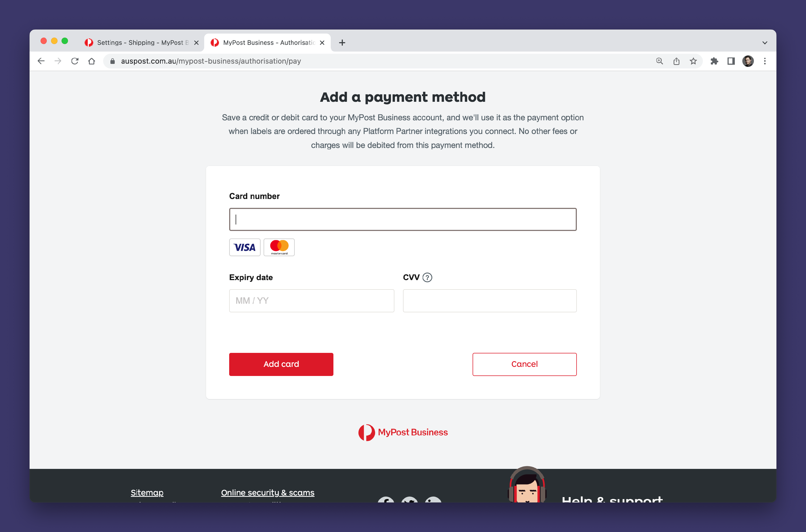Click the CVV help question mark icon
Screen dimensions: 806x532
(427, 277)
